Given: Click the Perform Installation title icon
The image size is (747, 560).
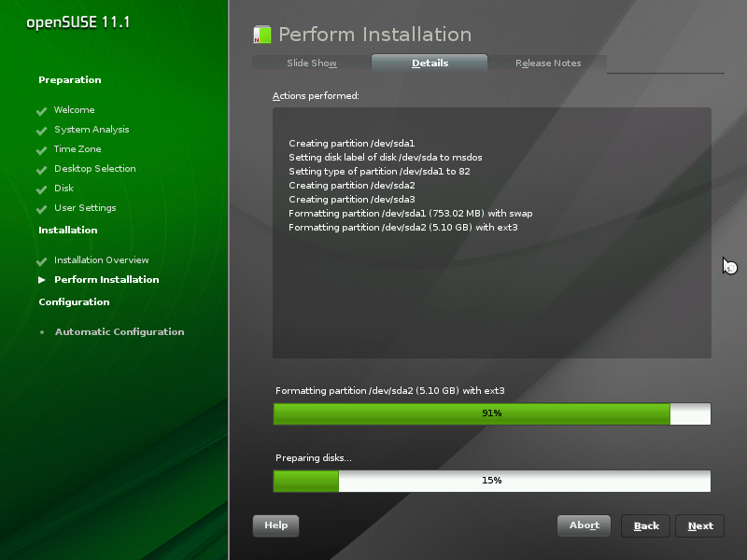Looking at the screenshot, I should click(x=262, y=35).
